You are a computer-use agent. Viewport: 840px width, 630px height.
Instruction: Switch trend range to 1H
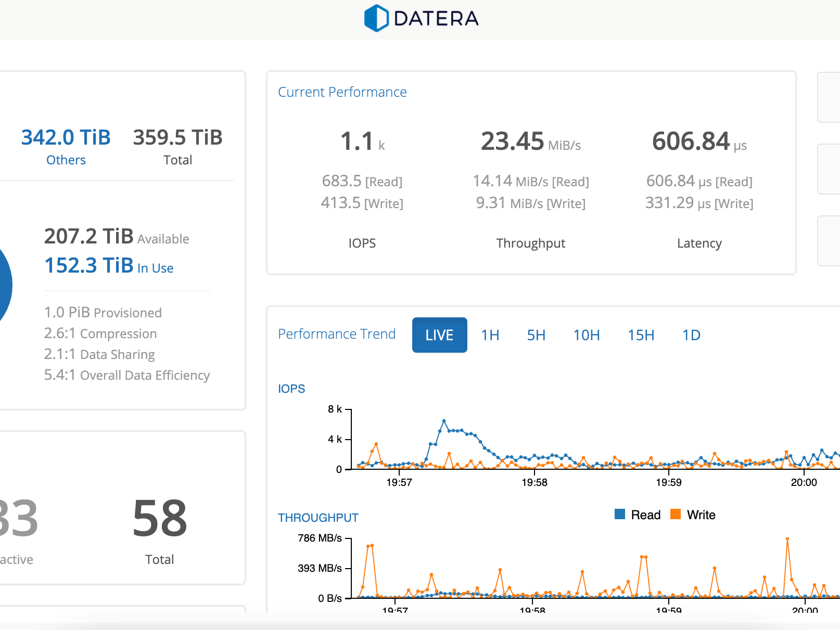(490, 335)
